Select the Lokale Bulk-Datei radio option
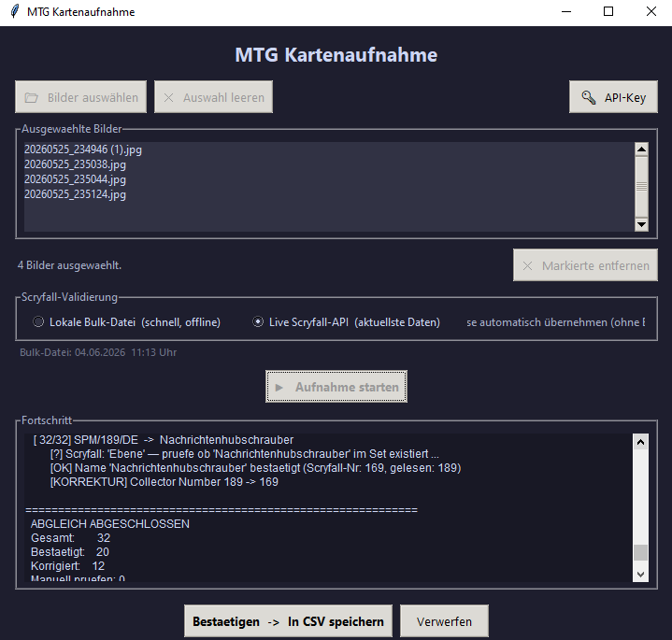Image resolution: width=672 pixels, height=640 pixels. [126, 321]
